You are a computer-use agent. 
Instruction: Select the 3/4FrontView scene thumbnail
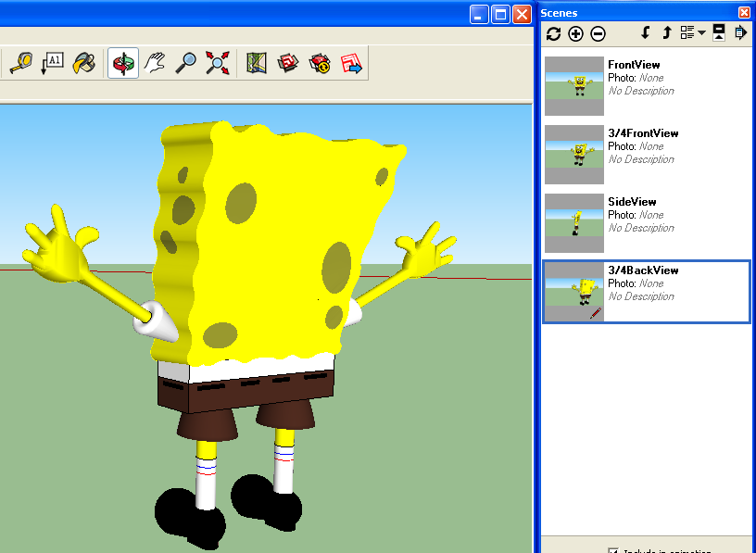point(574,155)
